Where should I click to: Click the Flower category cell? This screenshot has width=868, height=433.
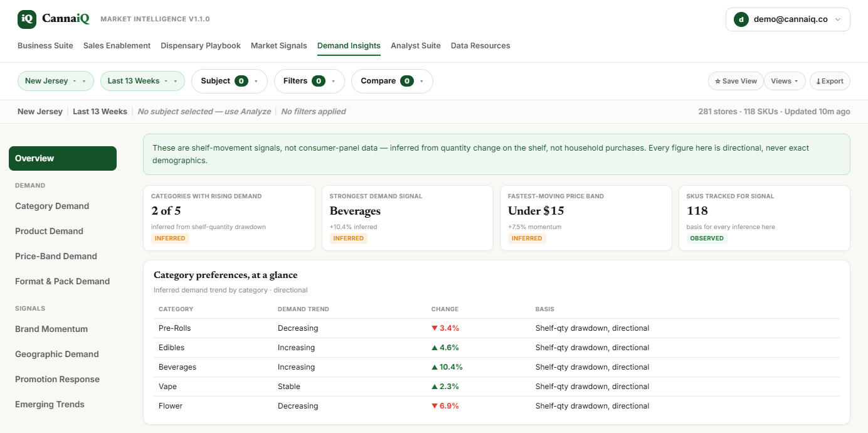pyautogui.click(x=171, y=406)
